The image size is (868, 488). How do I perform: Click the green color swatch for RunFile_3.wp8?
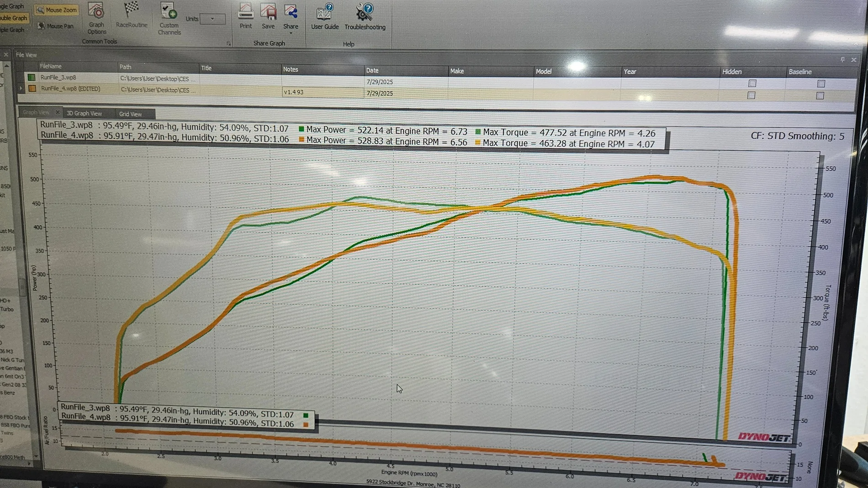tap(32, 77)
